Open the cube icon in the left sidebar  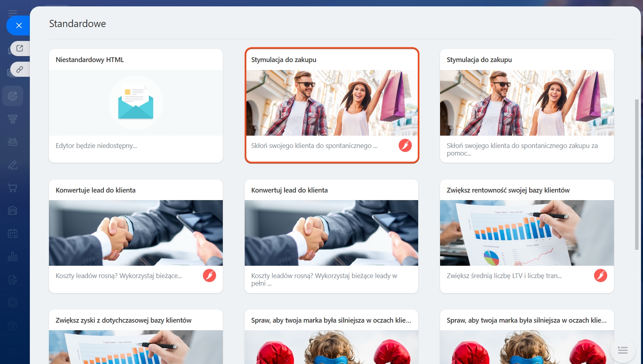13,326
